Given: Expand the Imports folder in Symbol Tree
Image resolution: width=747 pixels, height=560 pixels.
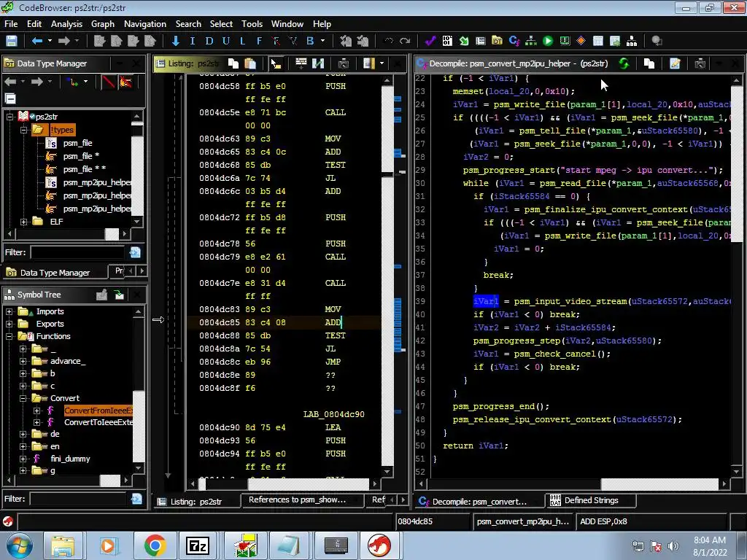Looking at the screenshot, I should tap(9, 311).
